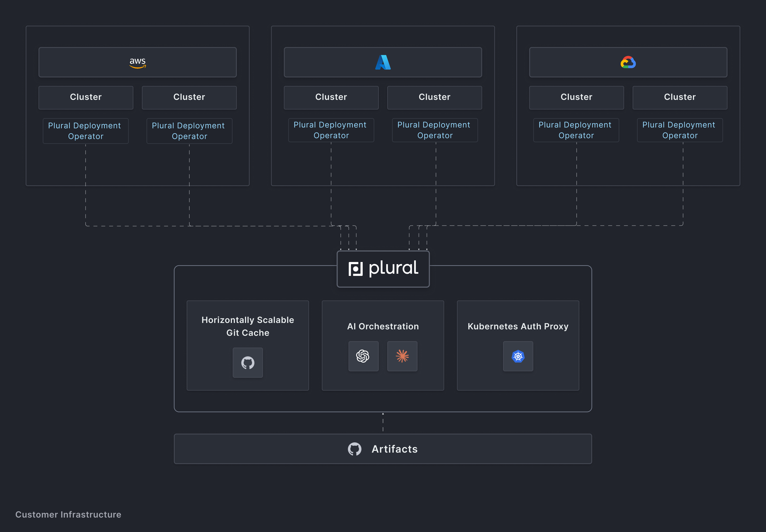Click first Plural Deployment Operator under Google Cloud

pos(576,130)
